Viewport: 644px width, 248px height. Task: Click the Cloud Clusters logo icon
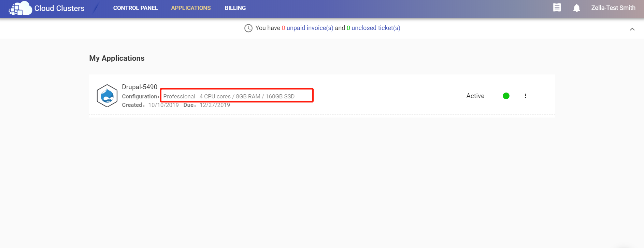pyautogui.click(x=20, y=8)
